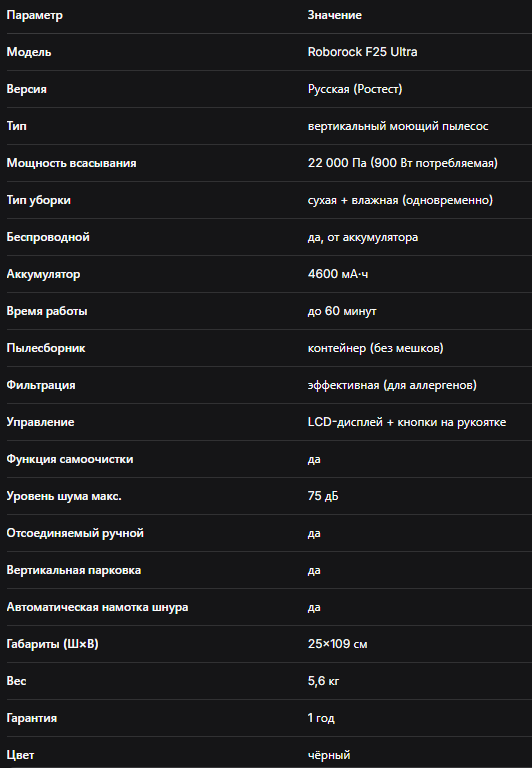Click the 'Значение' column header

tap(335, 15)
